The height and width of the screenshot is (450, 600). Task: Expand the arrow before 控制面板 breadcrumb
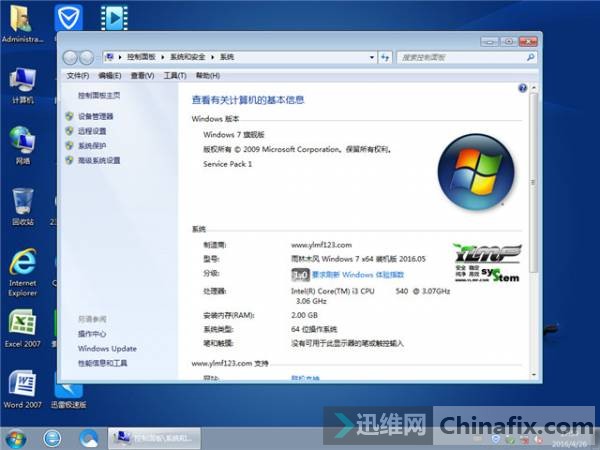pos(120,57)
